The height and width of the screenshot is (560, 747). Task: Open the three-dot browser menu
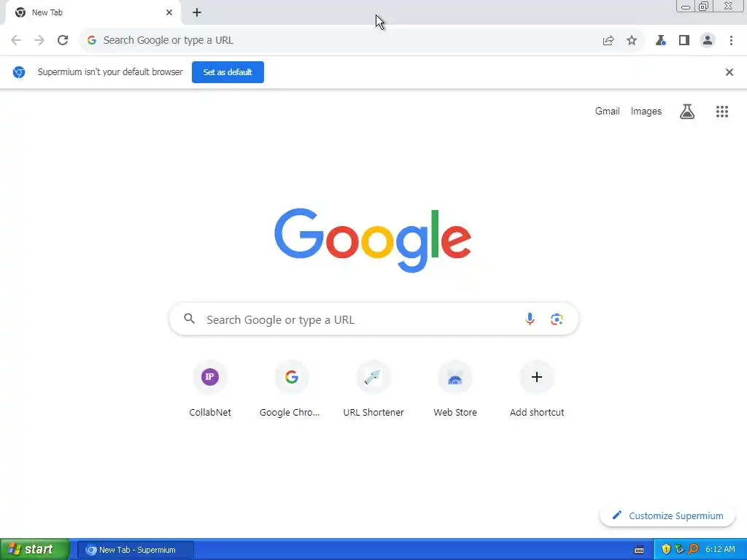point(731,41)
